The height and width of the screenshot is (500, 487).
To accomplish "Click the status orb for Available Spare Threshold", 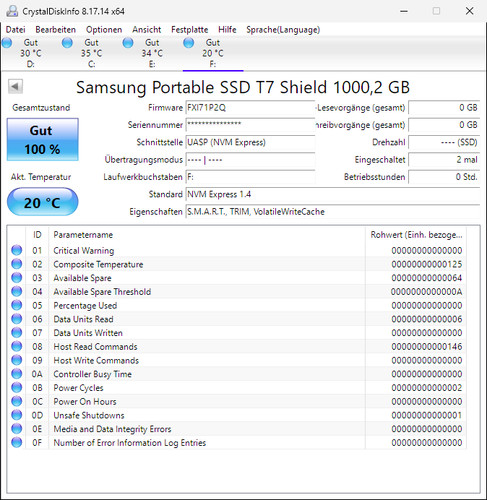I will [x=17, y=292].
